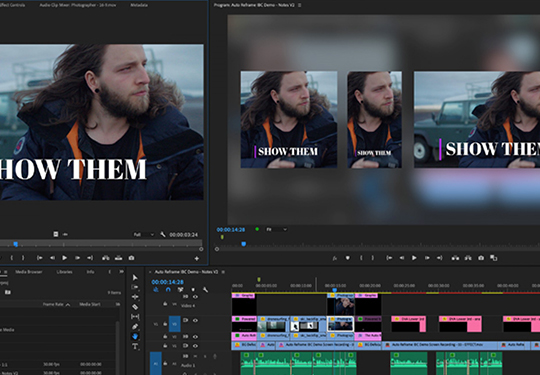Toggle A1 source patch for Audio 1
Image resolution: width=540 pixels, height=375 pixels.
(x=156, y=363)
